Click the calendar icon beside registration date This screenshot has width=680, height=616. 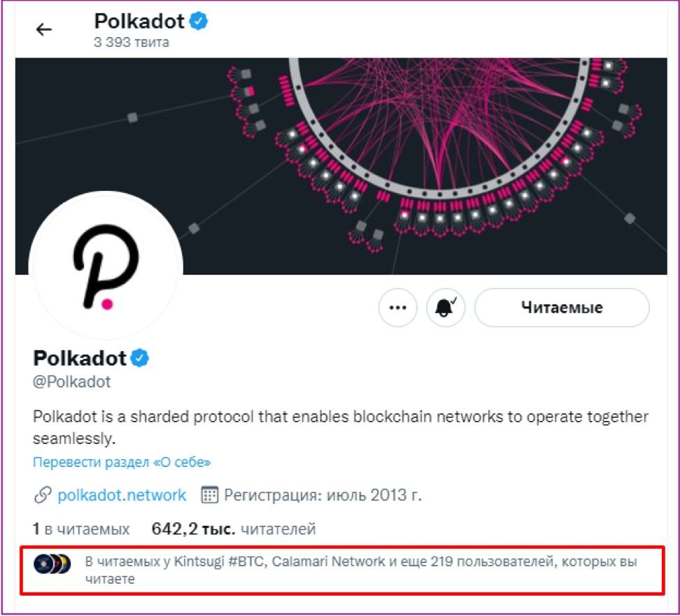(209, 496)
